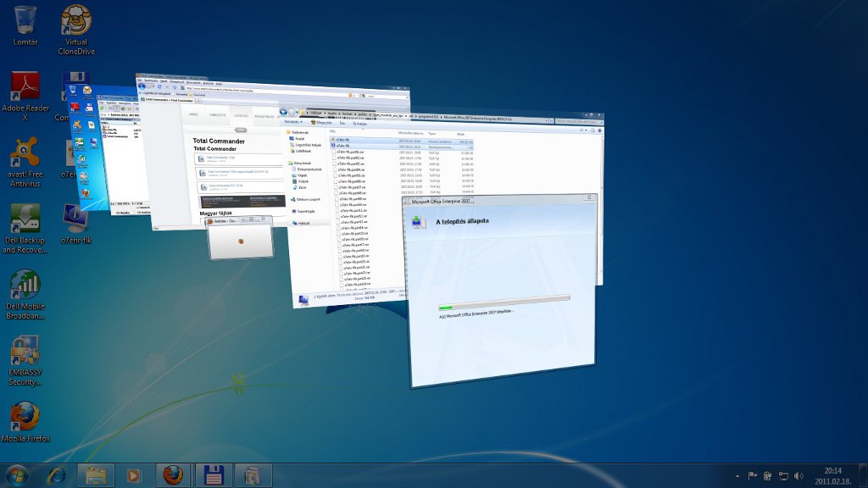Click Letöltések in the Explorer navigation pane
Screen dimensions: 868x488
click(303, 151)
